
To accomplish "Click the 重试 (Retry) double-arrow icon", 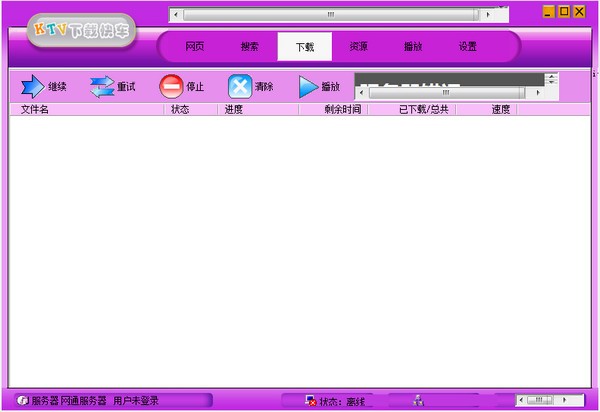I will tap(102, 87).
